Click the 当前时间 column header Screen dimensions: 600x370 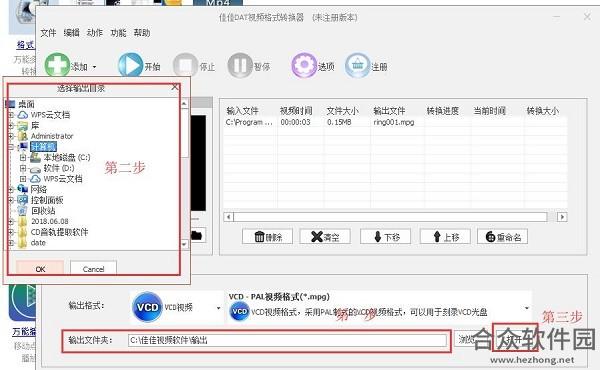(489, 111)
